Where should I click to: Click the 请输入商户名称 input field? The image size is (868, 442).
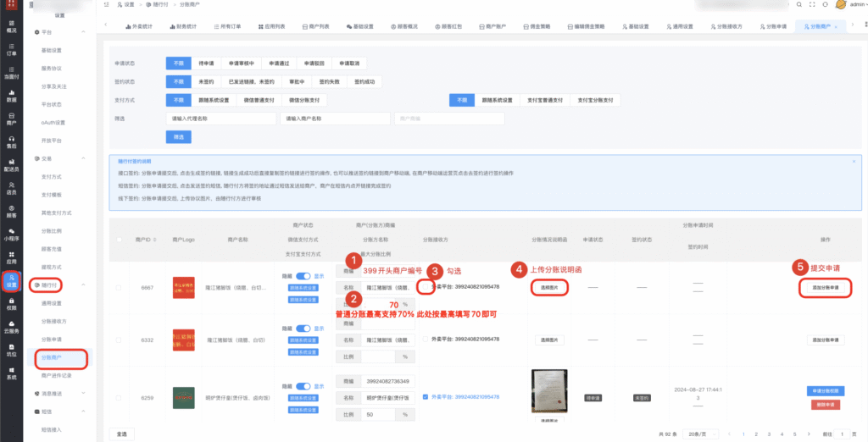335,119
